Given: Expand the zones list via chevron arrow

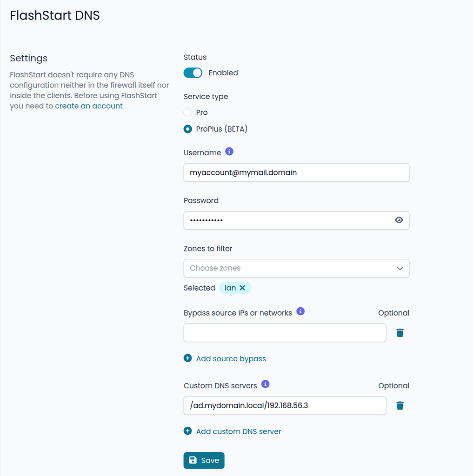Looking at the screenshot, I should pos(400,268).
